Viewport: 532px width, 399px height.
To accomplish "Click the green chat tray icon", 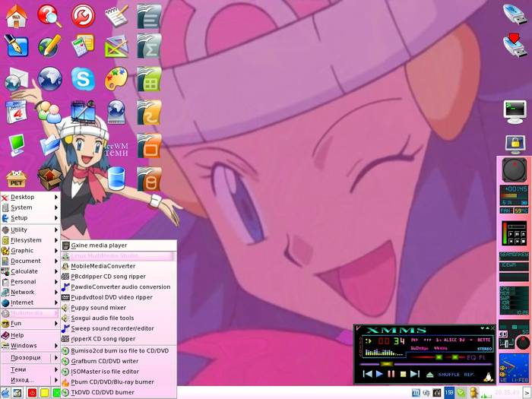I will click(461, 393).
